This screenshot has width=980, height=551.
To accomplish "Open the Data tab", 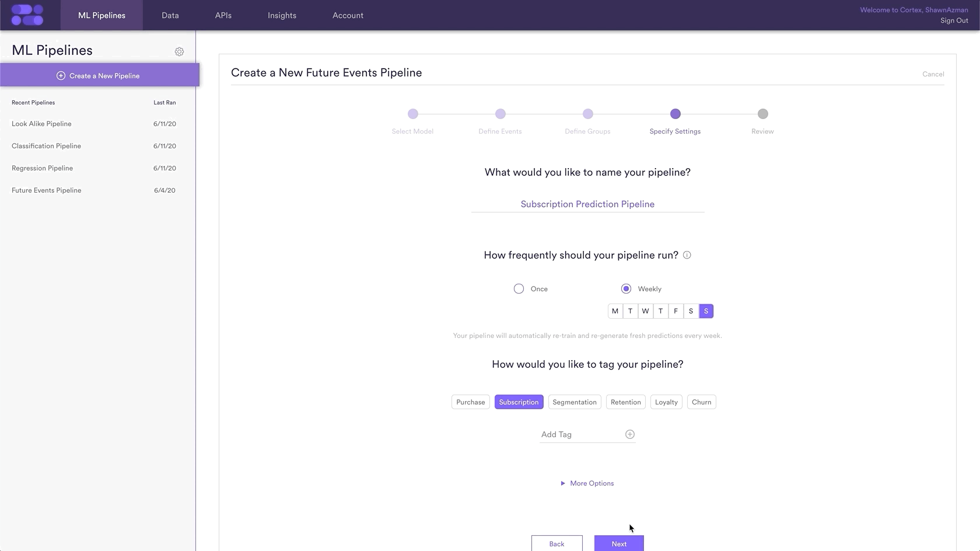I will pyautogui.click(x=170, y=15).
